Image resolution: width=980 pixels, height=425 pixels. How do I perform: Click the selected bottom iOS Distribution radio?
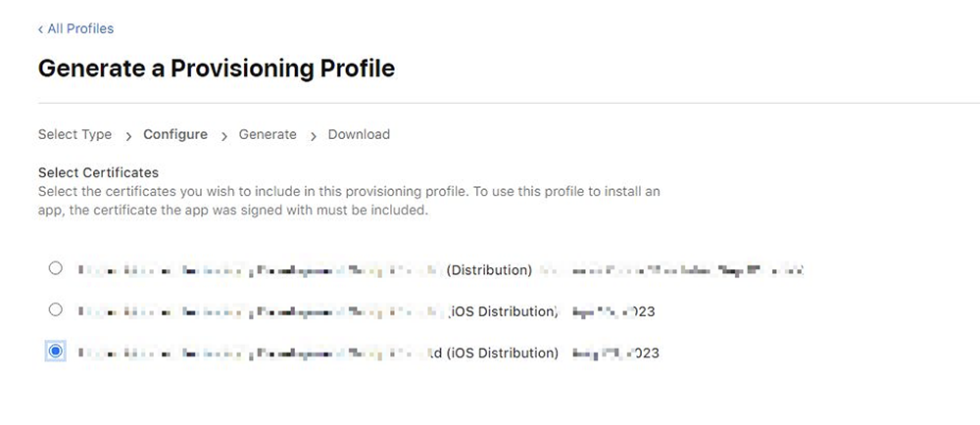click(x=55, y=351)
